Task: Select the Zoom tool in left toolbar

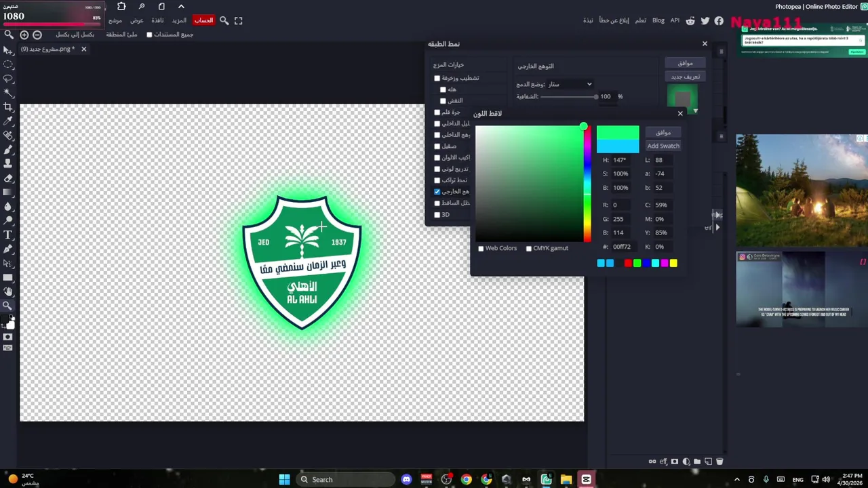Action: coord(8,306)
